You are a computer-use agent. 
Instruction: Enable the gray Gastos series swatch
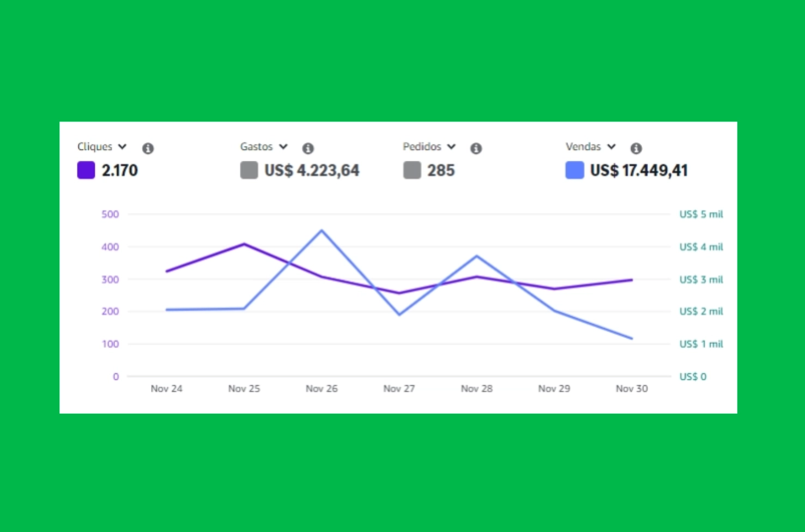click(x=249, y=170)
